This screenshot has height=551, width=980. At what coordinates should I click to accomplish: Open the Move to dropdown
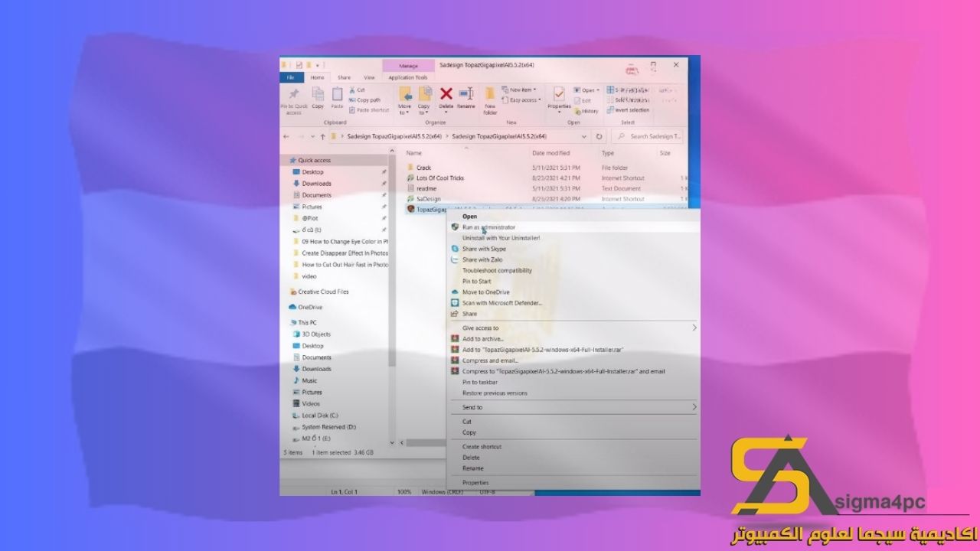click(404, 109)
